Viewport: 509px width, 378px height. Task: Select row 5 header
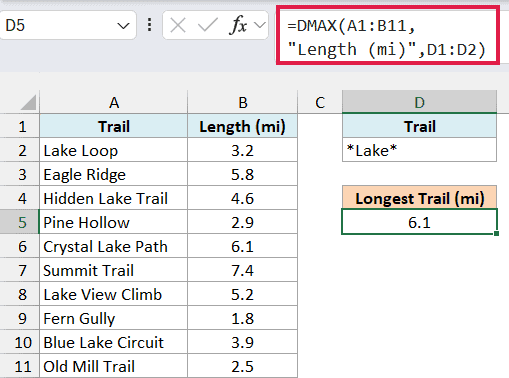point(20,222)
